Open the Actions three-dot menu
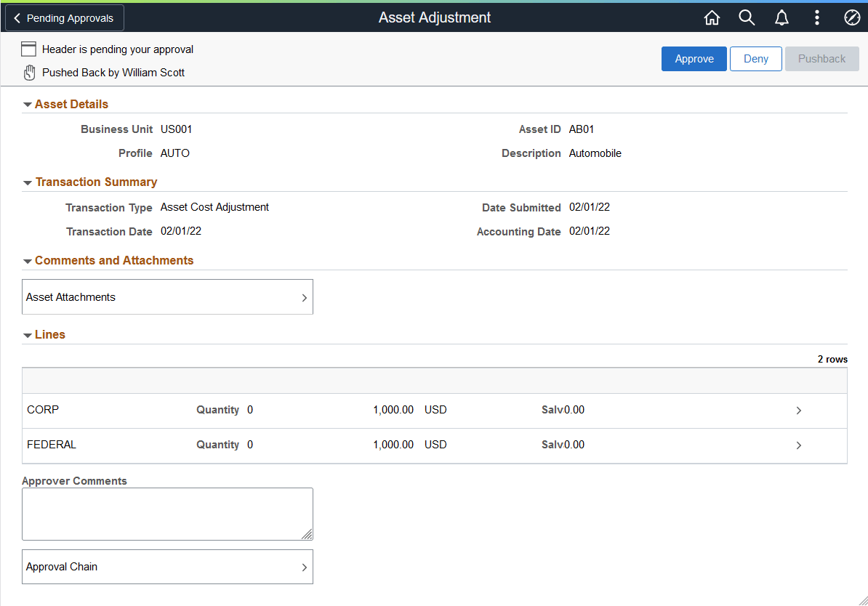 click(816, 17)
